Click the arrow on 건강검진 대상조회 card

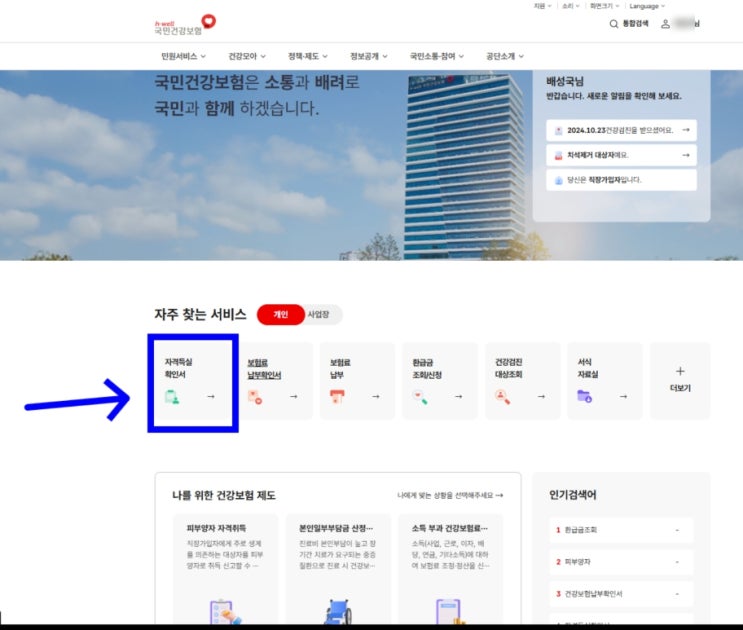(541, 396)
